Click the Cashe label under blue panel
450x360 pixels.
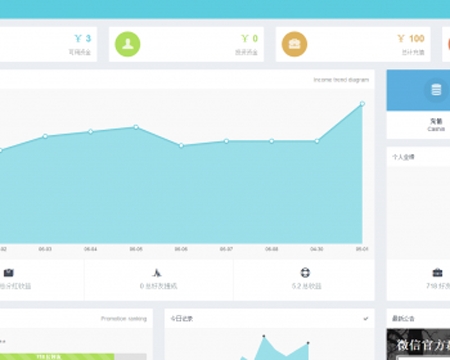click(436, 129)
